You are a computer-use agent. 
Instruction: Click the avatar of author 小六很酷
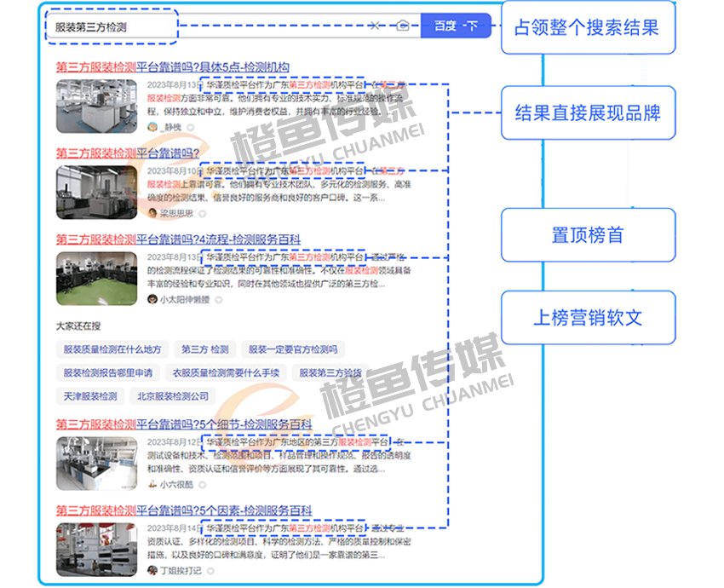(152, 484)
